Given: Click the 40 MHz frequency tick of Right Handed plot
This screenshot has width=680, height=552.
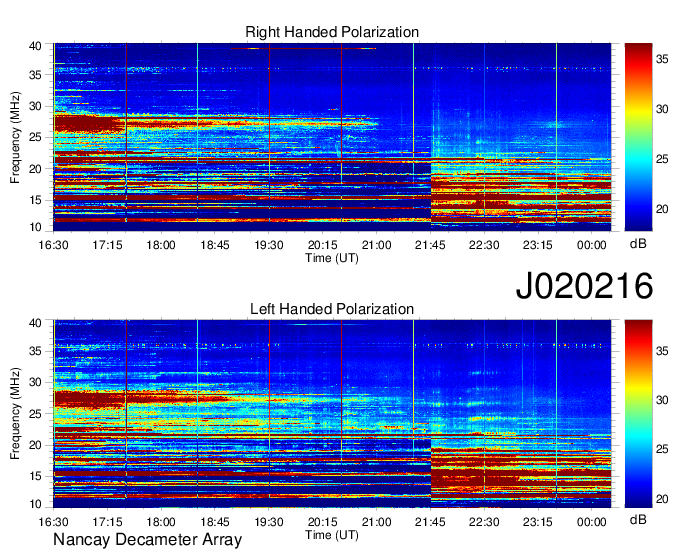Looking at the screenshot, I should (35, 46).
